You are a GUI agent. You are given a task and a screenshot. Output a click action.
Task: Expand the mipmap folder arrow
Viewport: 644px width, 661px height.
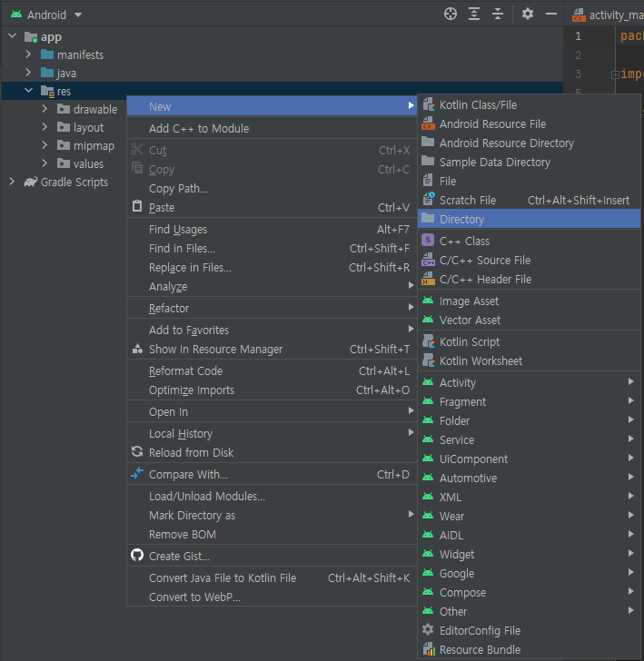(45, 145)
